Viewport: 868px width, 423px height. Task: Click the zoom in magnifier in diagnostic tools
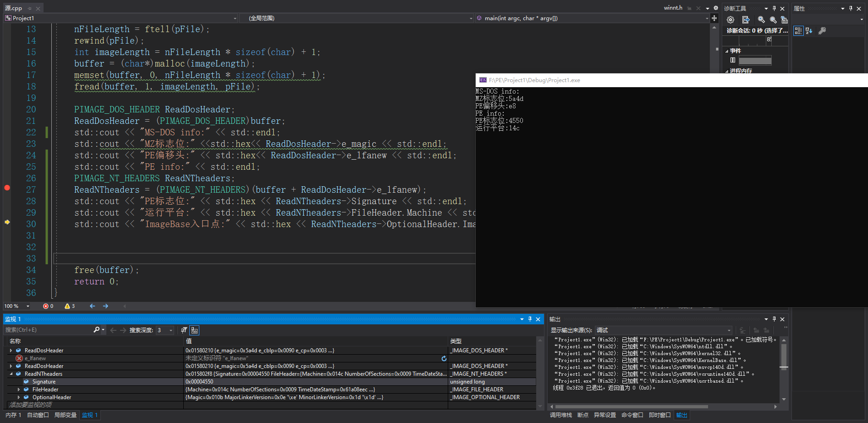coord(761,20)
